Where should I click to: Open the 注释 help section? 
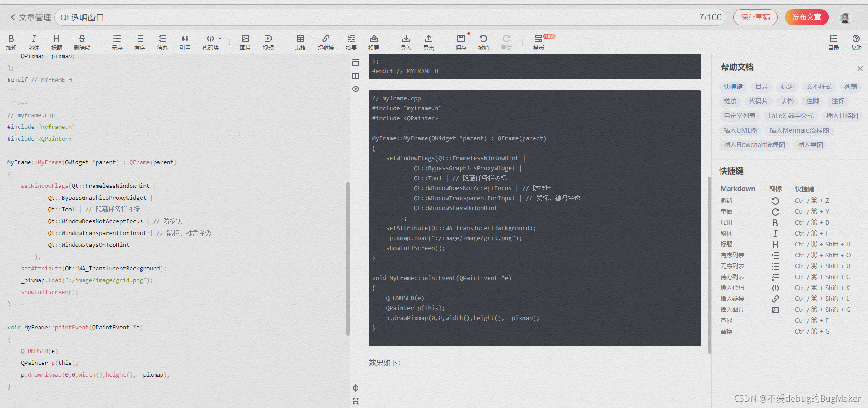tap(838, 101)
